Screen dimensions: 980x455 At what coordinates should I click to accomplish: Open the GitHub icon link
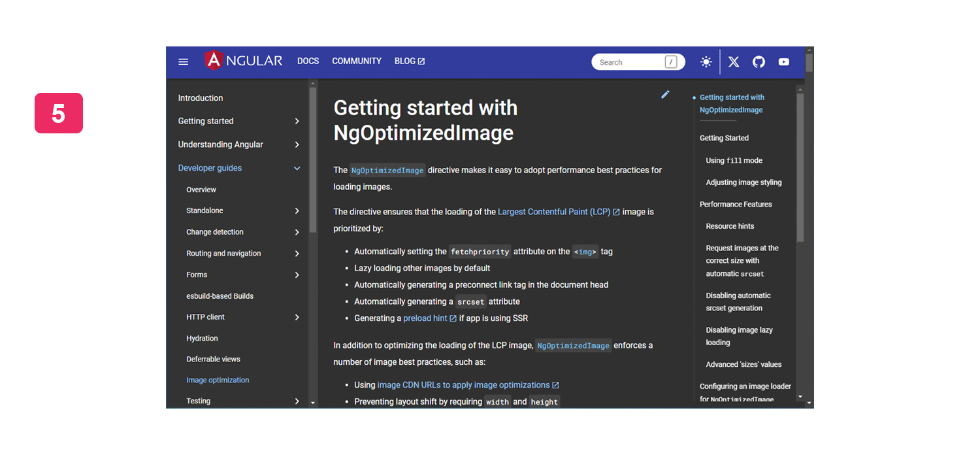[759, 62]
